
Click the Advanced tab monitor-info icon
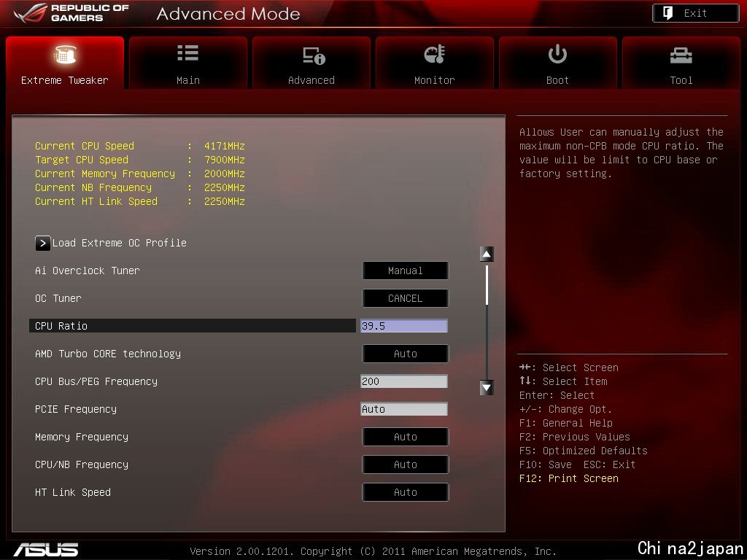(314, 55)
